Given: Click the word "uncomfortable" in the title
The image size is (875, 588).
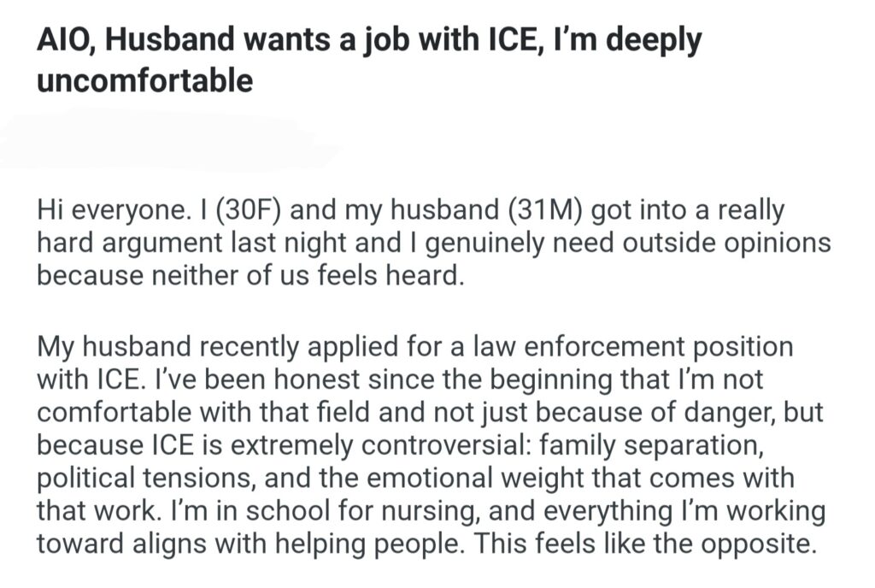Looking at the screenshot, I should point(144,80).
